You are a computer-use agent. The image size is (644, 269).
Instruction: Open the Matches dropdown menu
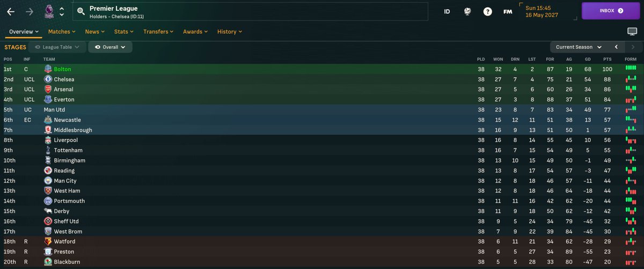pos(62,32)
